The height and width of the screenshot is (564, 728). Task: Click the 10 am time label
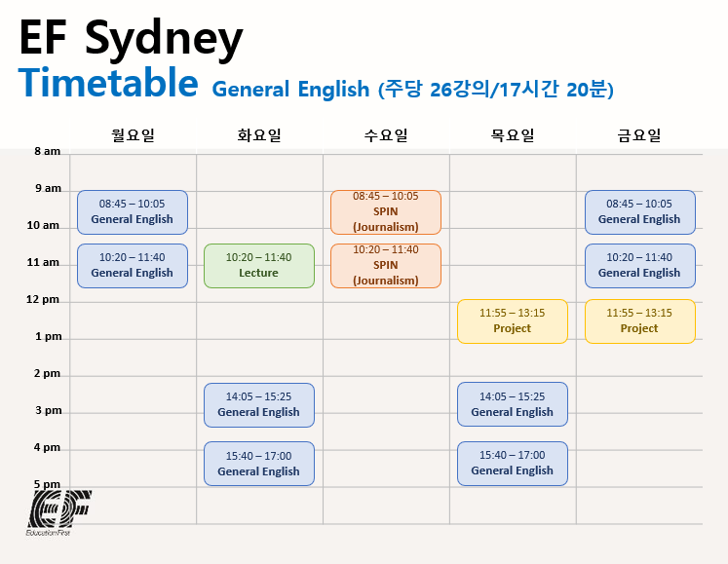[x=43, y=225]
